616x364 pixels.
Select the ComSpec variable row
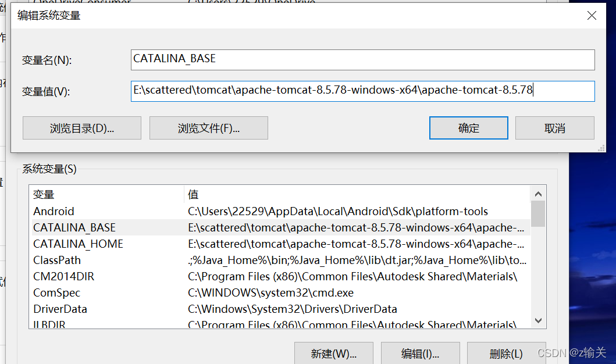click(281, 292)
